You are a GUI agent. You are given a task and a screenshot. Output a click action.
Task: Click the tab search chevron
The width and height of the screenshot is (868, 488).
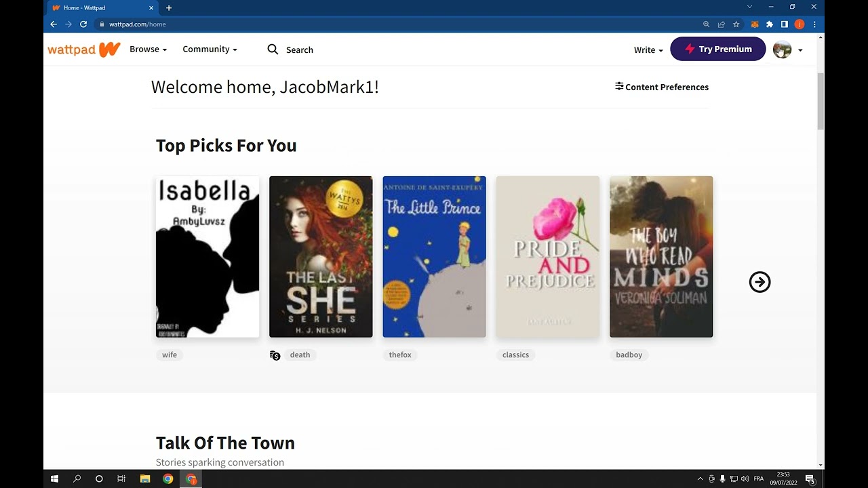point(749,7)
